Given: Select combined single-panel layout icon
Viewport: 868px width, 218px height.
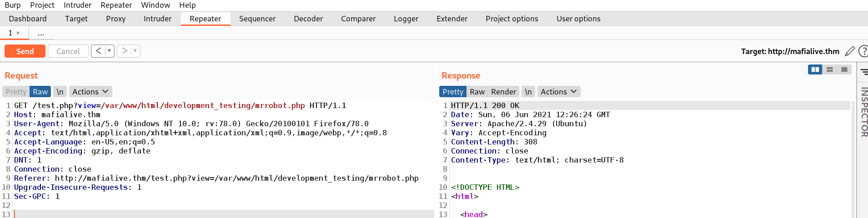Looking at the screenshot, I should (844, 69).
